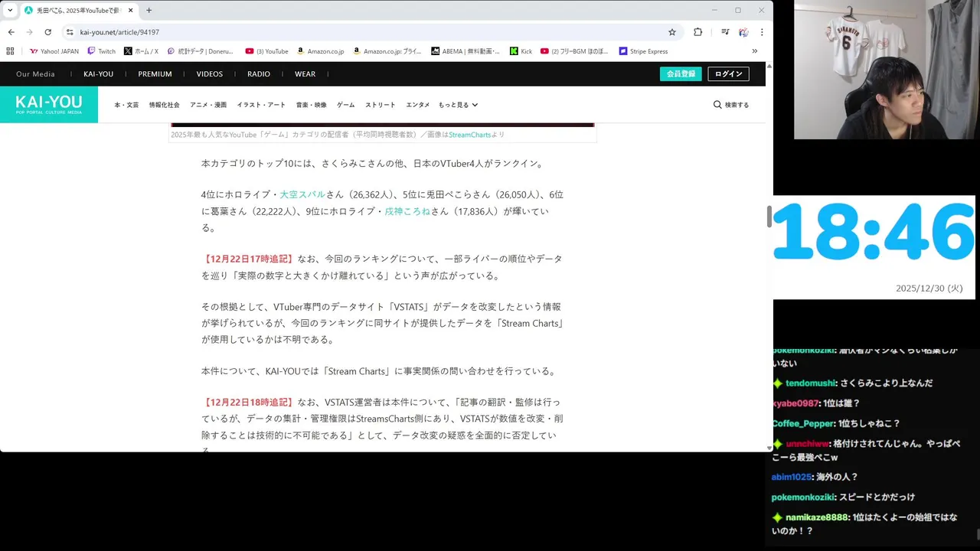Expand the もっと見る dropdown
This screenshot has height=551, width=980.
(x=458, y=105)
